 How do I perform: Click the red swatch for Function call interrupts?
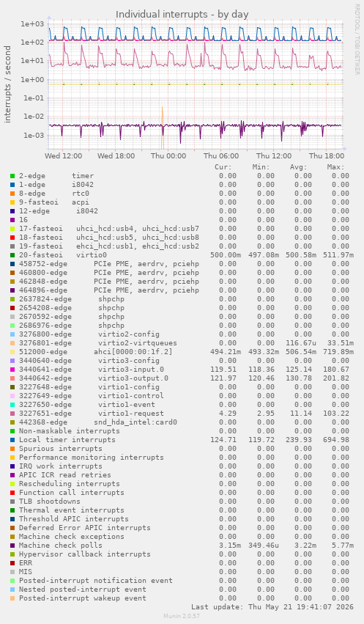12,493
